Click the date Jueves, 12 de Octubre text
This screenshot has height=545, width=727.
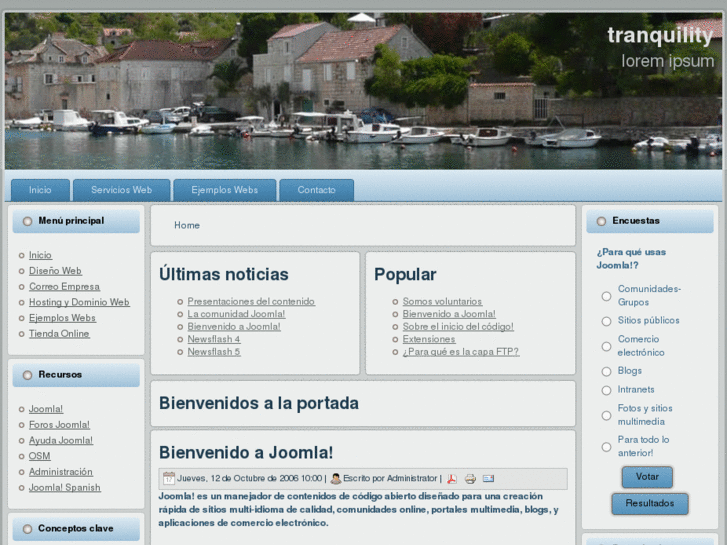click(x=249, y=478)
